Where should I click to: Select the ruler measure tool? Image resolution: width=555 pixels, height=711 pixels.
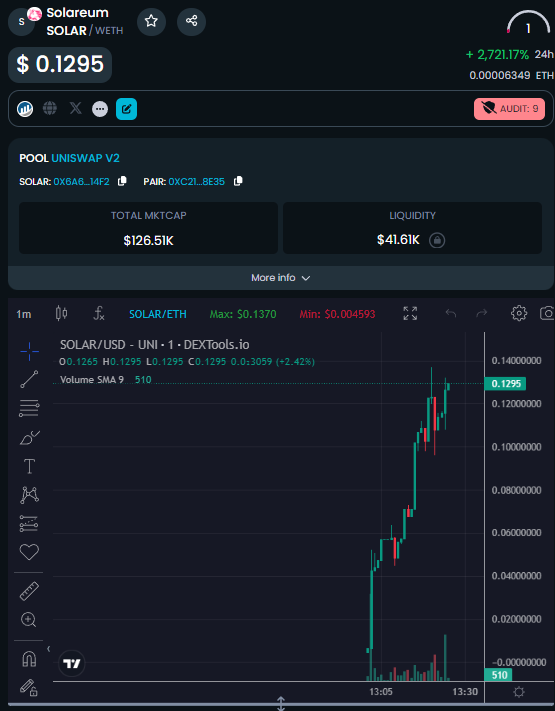29,591
